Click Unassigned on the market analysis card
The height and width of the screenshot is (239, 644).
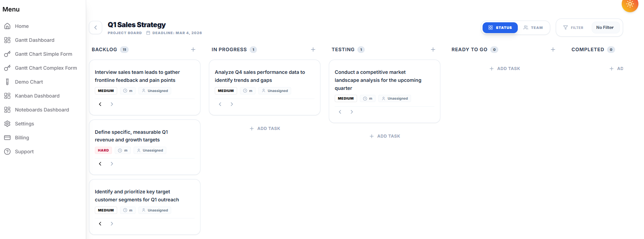[395, 98]
